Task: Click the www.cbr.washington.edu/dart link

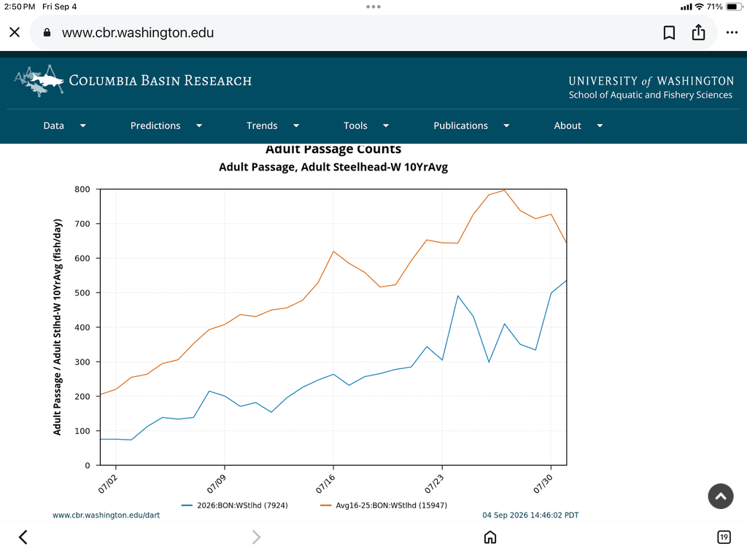Action: click(x=107, y=515)
